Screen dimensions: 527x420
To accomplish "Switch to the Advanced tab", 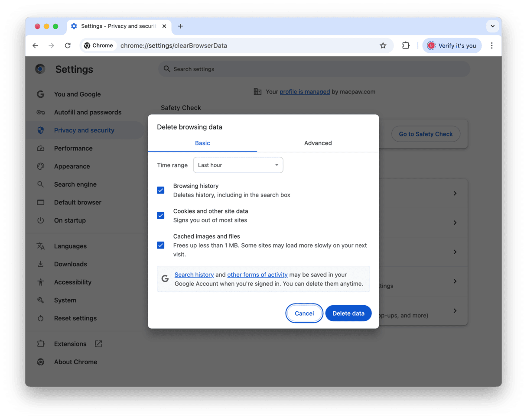I will click(318, 143).
